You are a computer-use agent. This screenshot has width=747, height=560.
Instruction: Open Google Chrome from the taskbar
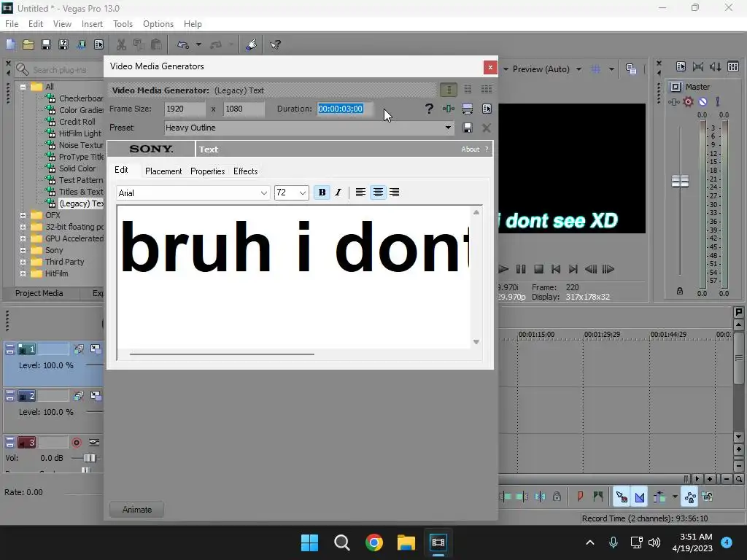coord(374,542)
